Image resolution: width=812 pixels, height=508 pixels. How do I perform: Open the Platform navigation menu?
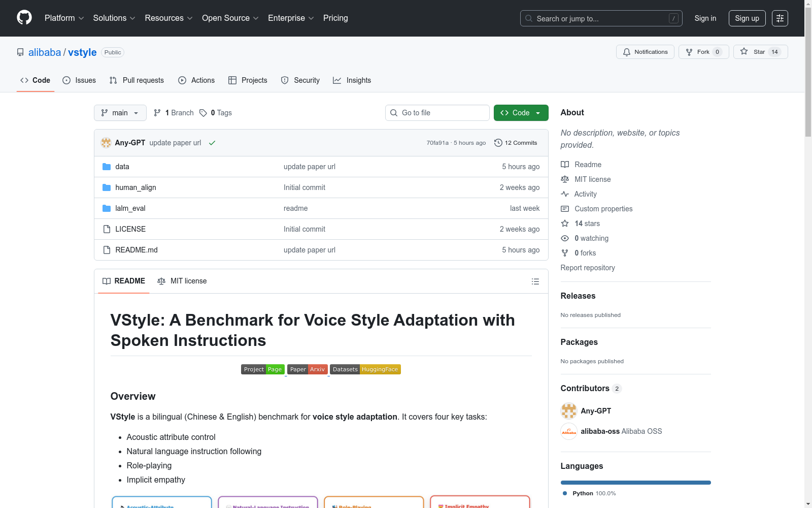[x=64, y=18]
